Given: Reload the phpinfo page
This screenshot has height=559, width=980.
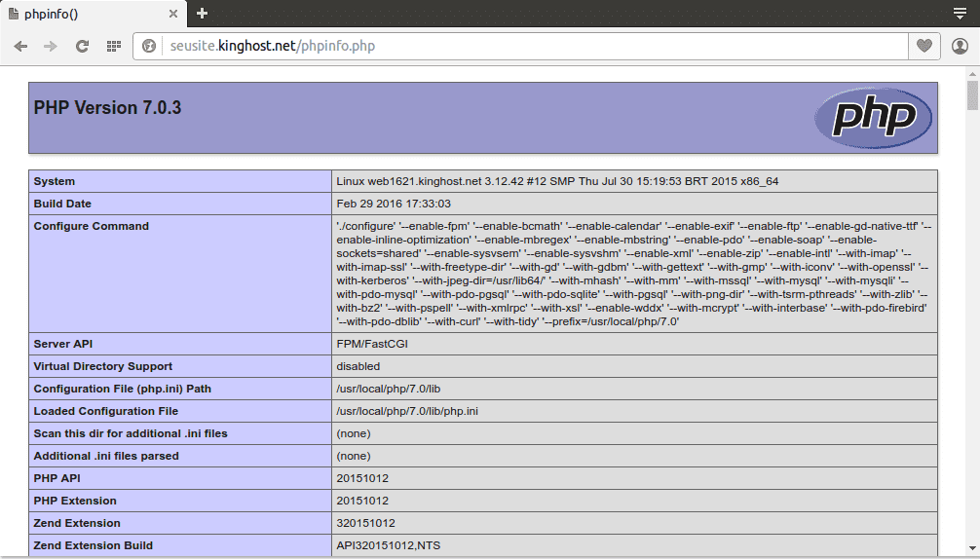Looking at the screenshot, I should pos(82,46).
